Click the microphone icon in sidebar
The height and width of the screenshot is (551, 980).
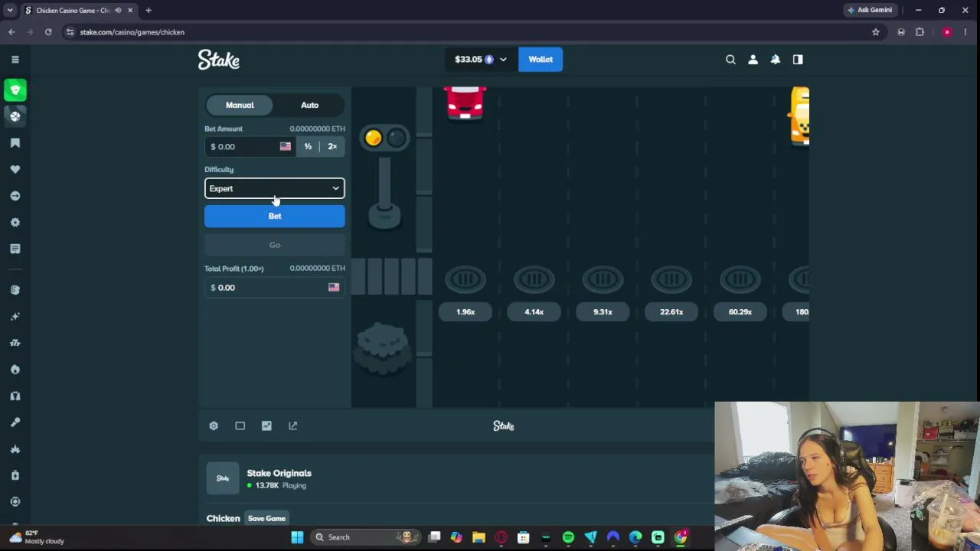15,422
